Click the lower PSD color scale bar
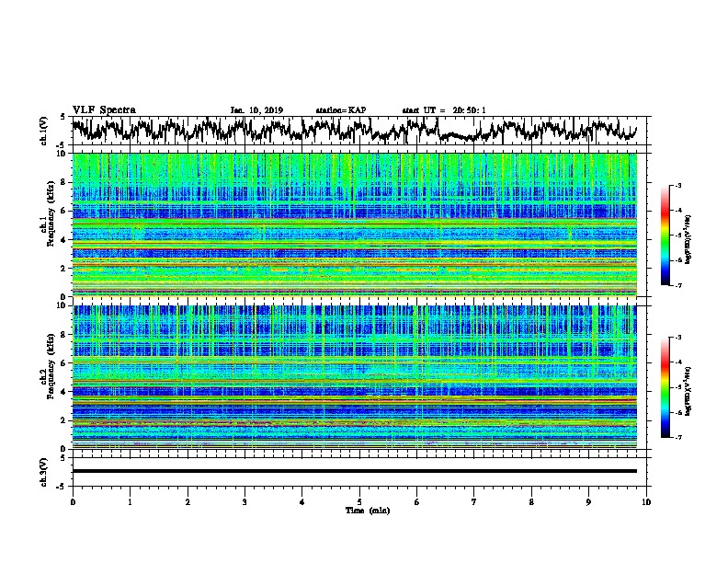This screenshot has width=728, height=563. [665, 387]
